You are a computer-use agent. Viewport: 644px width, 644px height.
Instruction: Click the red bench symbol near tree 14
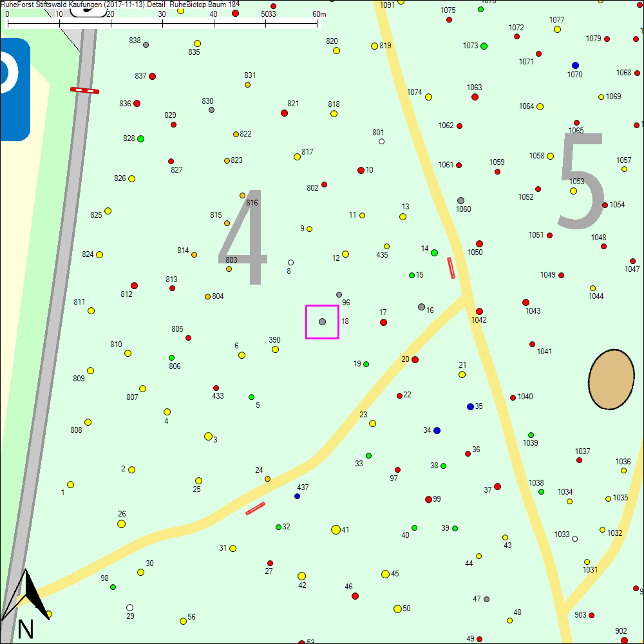pos(451,267)
